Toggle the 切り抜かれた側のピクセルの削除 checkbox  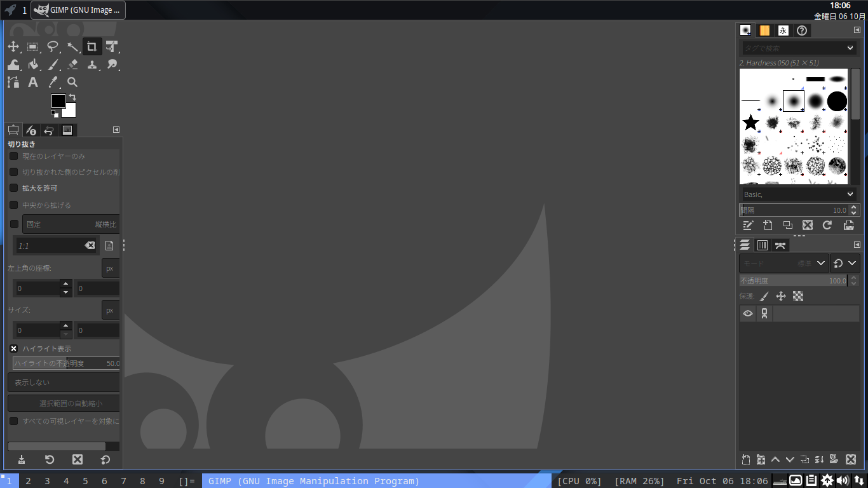coord(13,172)
